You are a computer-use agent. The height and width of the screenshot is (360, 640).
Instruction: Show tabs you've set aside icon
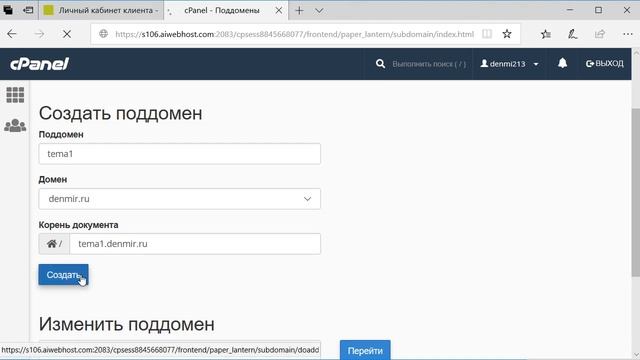pyautogui.click(x=8, y=10)
